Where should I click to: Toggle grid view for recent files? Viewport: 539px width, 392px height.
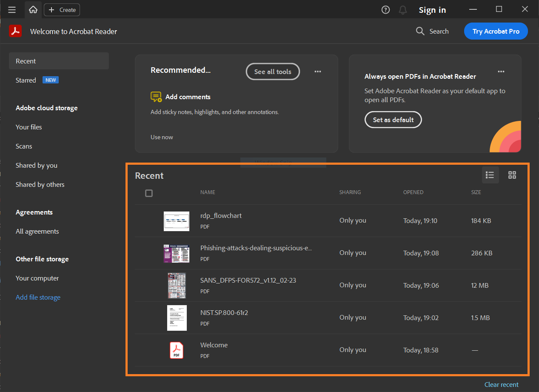[x=512, y=175]
